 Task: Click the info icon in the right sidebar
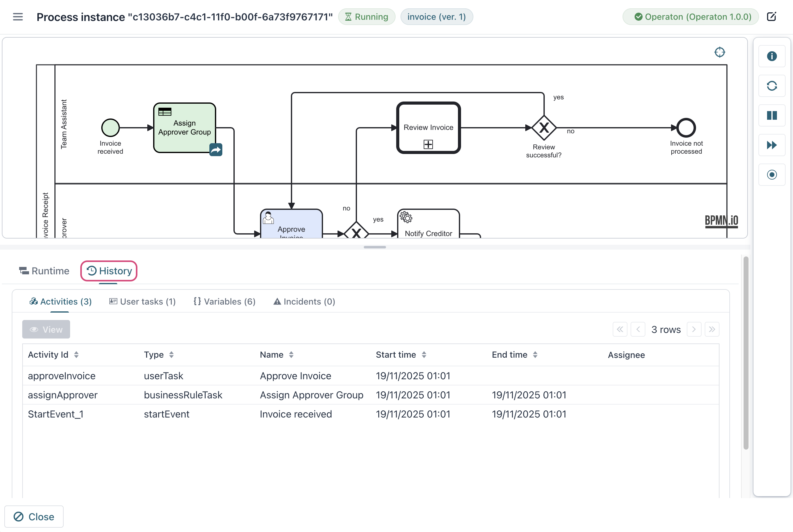point(772,56)
